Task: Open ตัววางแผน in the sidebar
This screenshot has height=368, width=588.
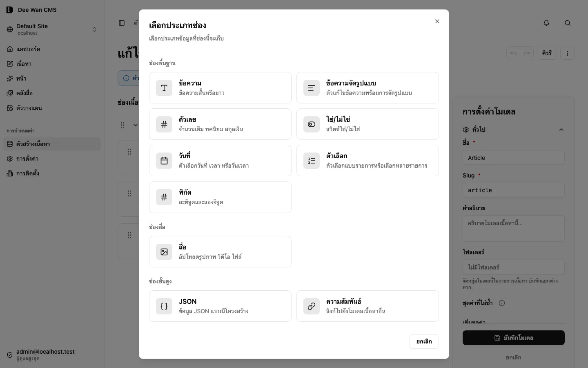Action: pyautogui.click(x=52, y=108)
